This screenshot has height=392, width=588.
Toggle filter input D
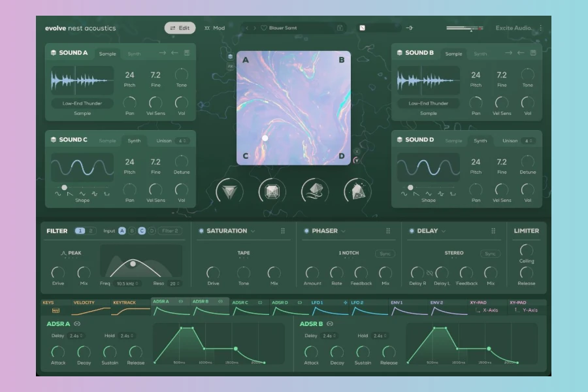click(x=152, y=231)
